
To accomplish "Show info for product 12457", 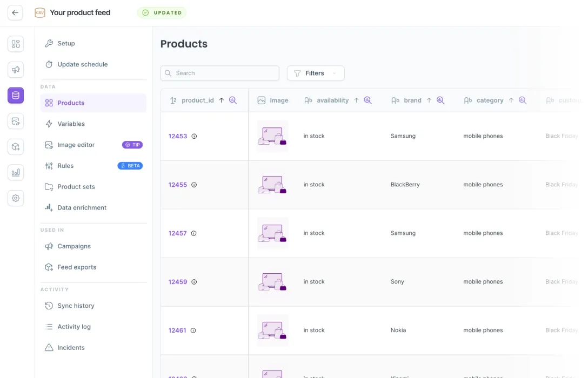I will click(194, 233).
